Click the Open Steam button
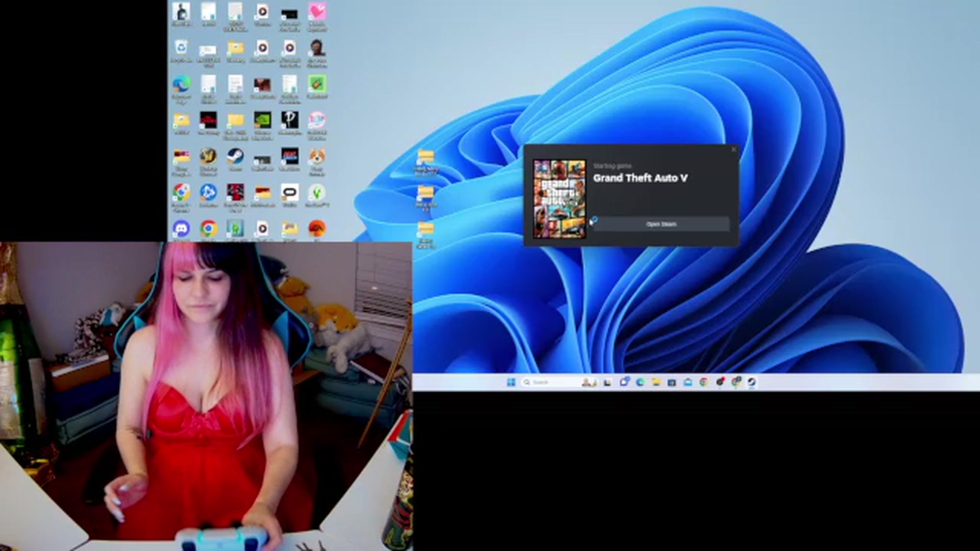The height and width of the screenshot is (551, 980). (x=661, y=224)
